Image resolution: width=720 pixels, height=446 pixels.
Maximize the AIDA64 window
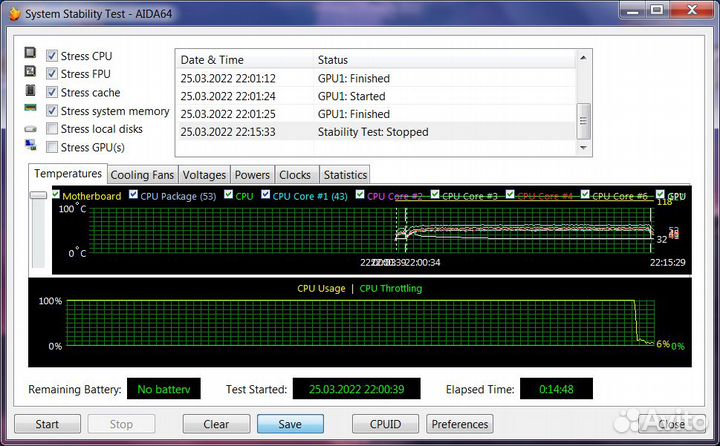pyautogui.click(x=658, y=9)
